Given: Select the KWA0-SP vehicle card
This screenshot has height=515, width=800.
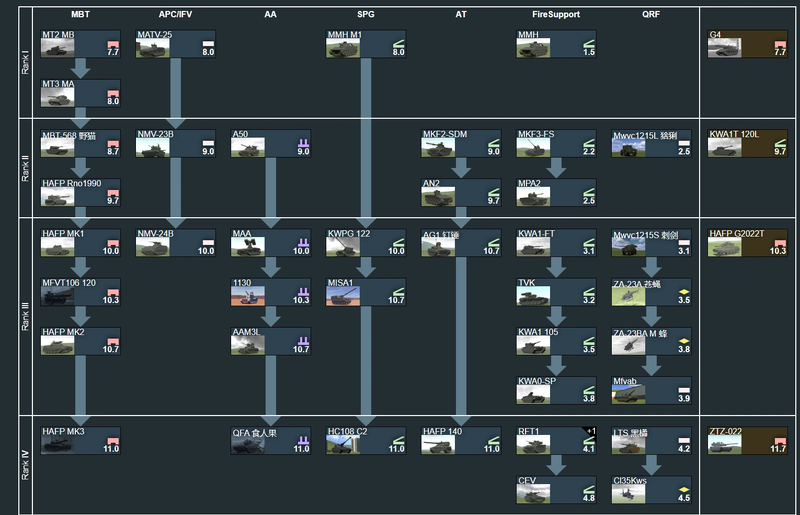Looking at the screenshot, I should (x=556, y=391).
